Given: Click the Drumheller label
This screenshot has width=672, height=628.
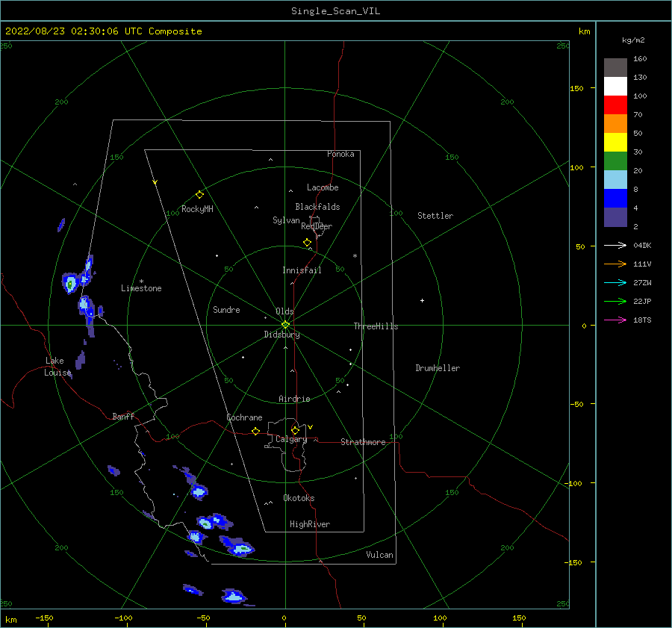Looking at the screenshot, I should [x=438, y=368].
